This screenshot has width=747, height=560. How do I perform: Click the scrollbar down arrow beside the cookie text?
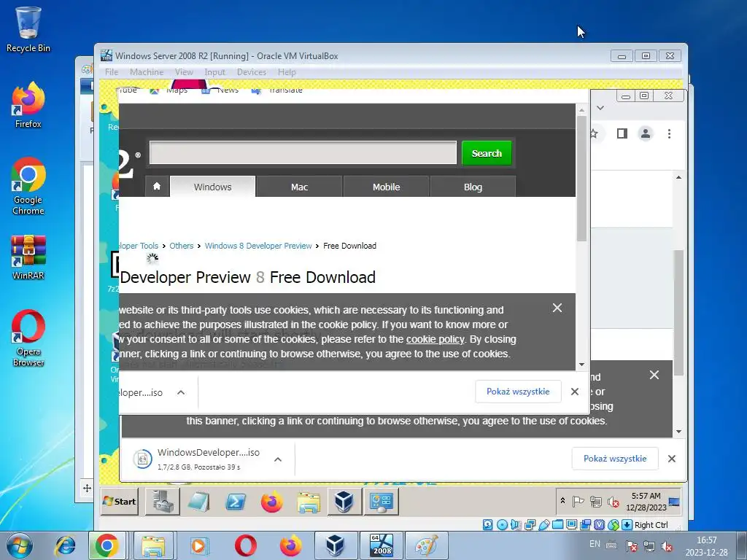581,365
